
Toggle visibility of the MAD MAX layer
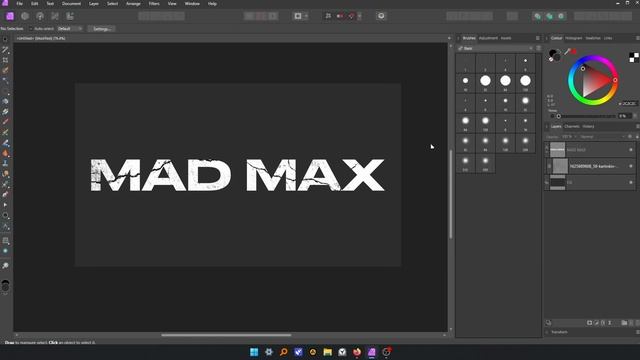(x=631, y=150)
